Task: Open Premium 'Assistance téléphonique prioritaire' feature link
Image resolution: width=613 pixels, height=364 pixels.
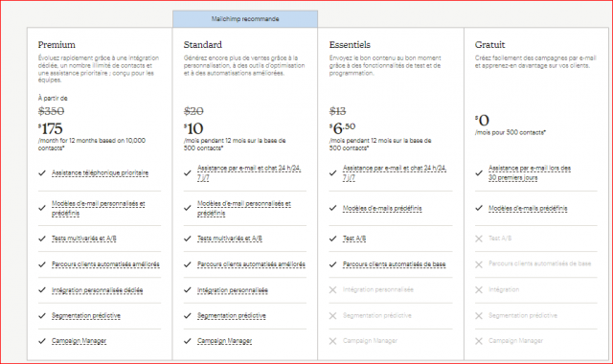Action: click(x=100, y=172)
